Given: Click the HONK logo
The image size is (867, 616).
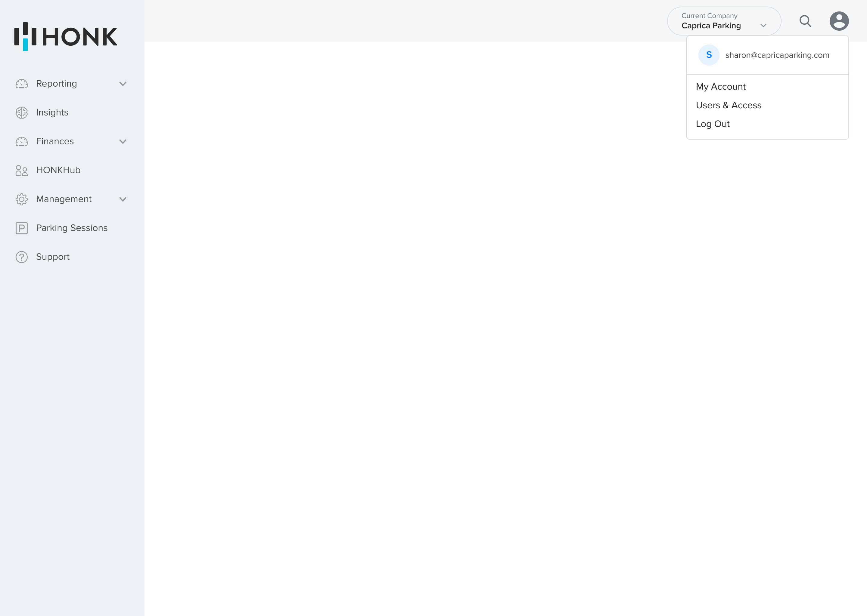Looking at the screenshot, I should [66, 36].
